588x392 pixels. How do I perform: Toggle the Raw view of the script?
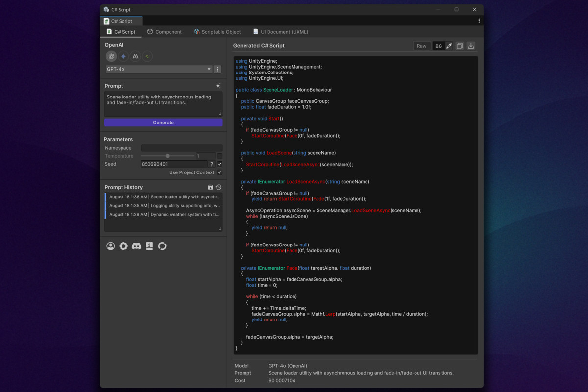[x=421, y=45]
